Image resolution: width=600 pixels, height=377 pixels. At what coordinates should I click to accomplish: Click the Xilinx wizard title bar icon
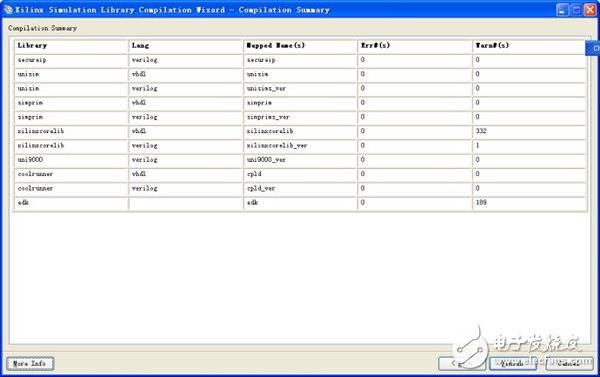click(8, 10)
